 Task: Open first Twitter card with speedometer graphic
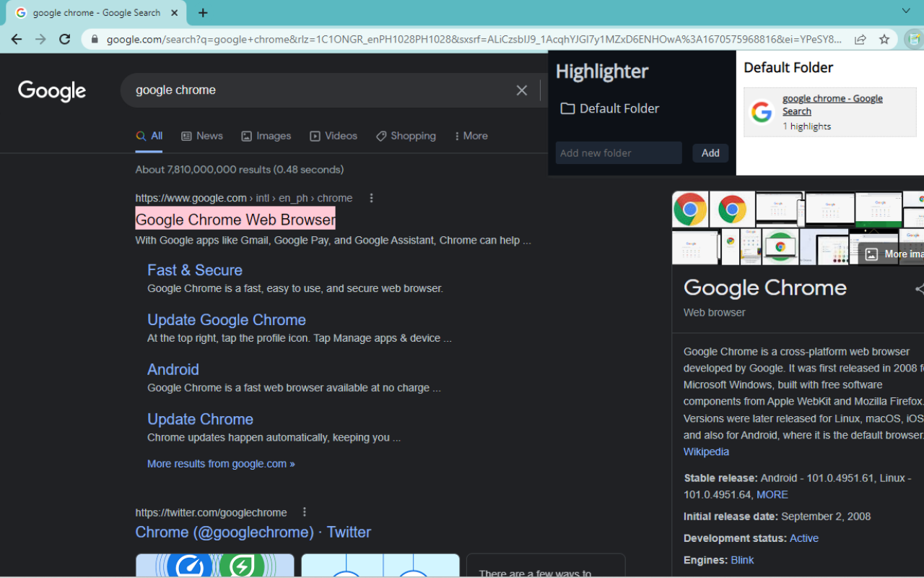tap(215, 566)
